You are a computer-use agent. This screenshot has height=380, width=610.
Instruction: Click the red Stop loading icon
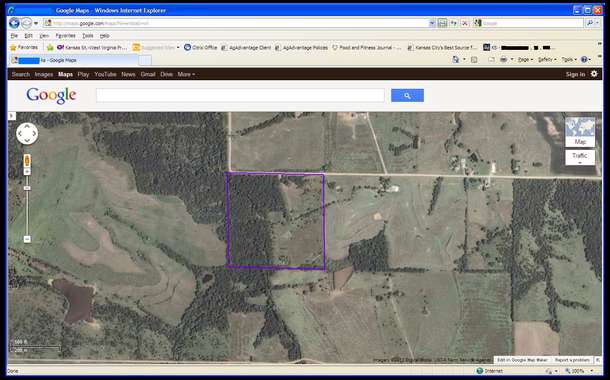pyautogui.click(x=465, y=23)
